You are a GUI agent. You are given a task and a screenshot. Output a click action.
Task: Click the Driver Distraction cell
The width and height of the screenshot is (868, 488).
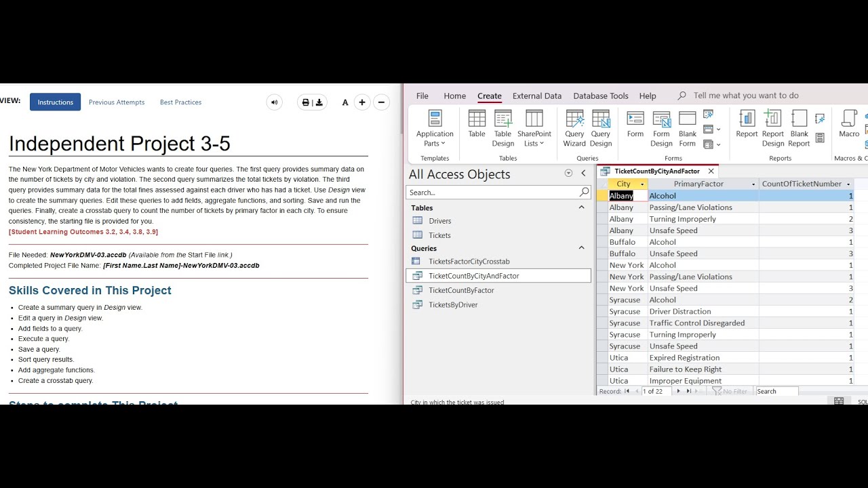(x=703, y=311)
